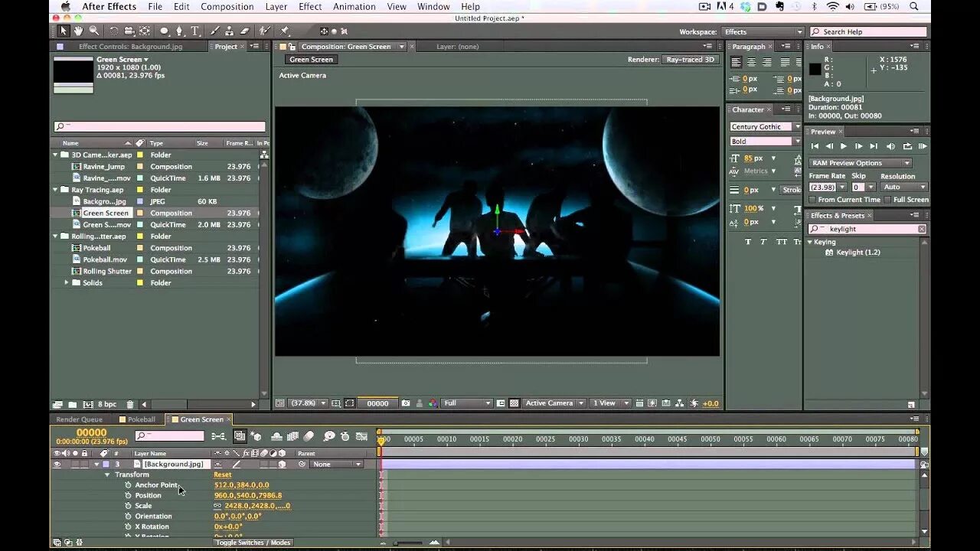Select the Eraser tool
This screenshot has height=551, width=980.
(245, 31)
